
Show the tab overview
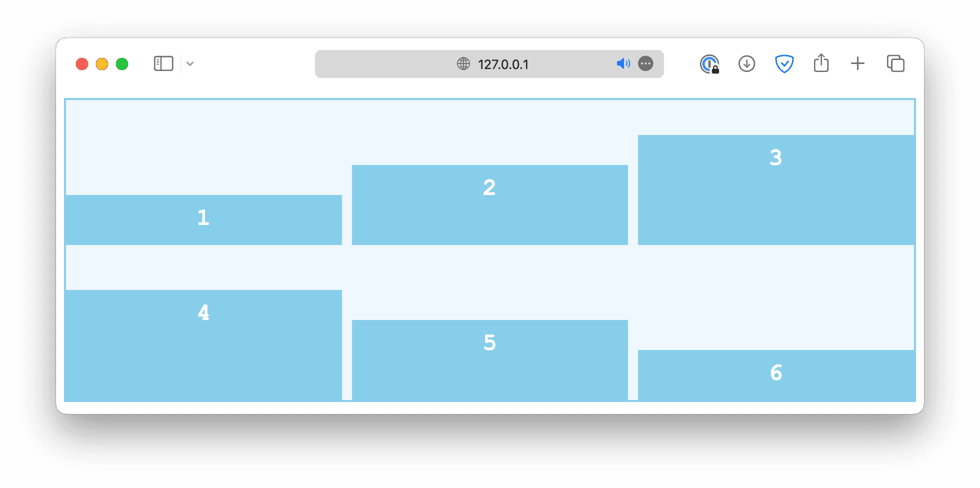point(895,64)
